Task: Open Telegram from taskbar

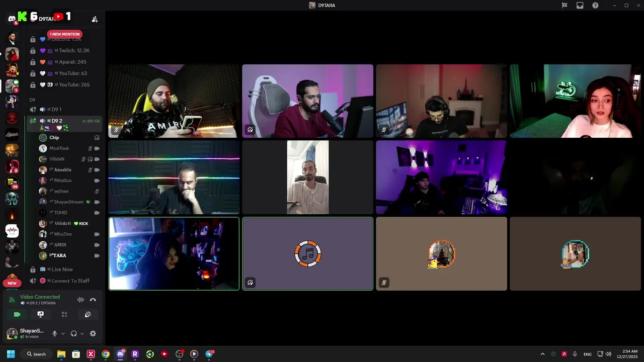Action: (x=209, y=354)
